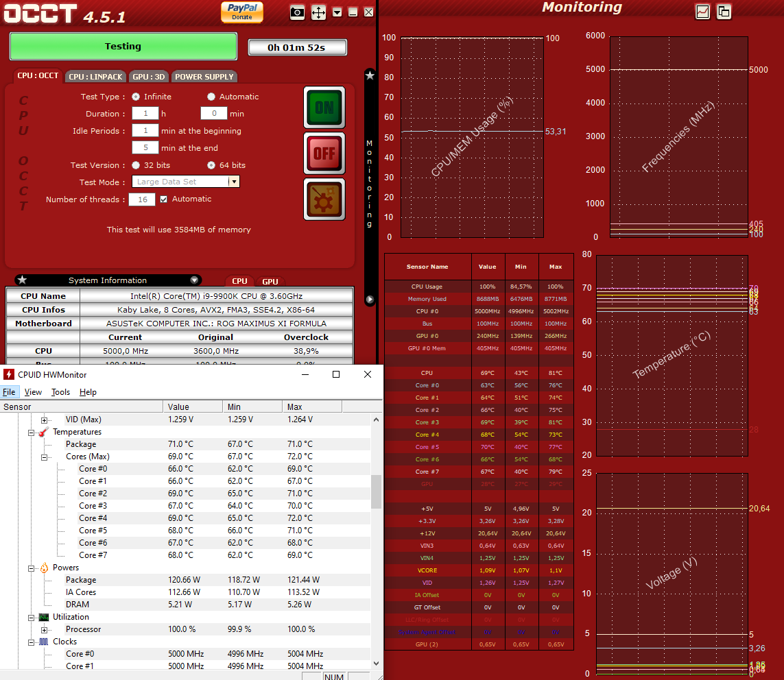Click HWMonitor scrollbar up arrow
Screen dimensions: 784x680
[376, 420]
